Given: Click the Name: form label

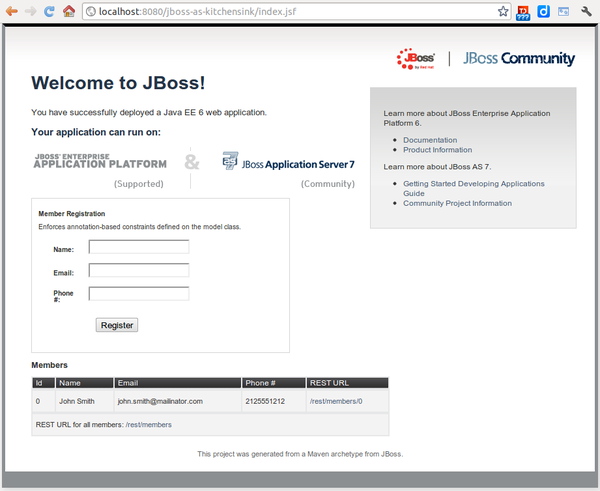Looking at the screenshot, I should click(64, 250).
